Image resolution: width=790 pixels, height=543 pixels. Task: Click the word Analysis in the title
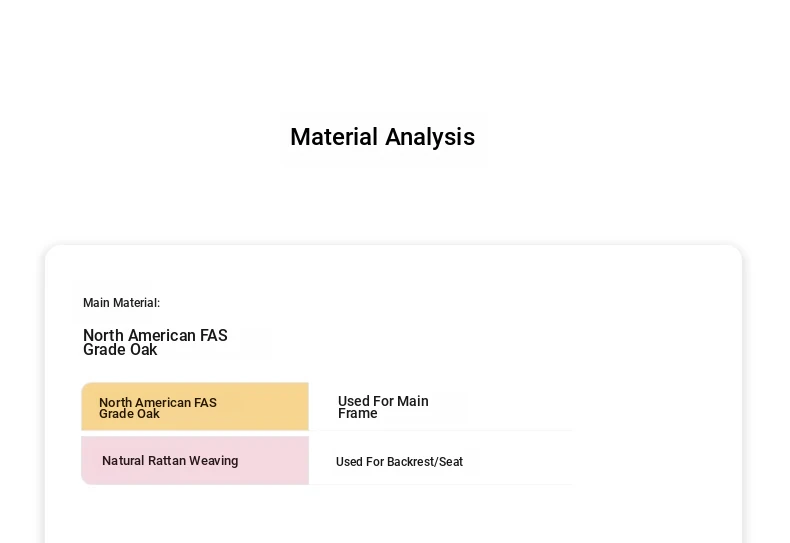tap(430, 137)
